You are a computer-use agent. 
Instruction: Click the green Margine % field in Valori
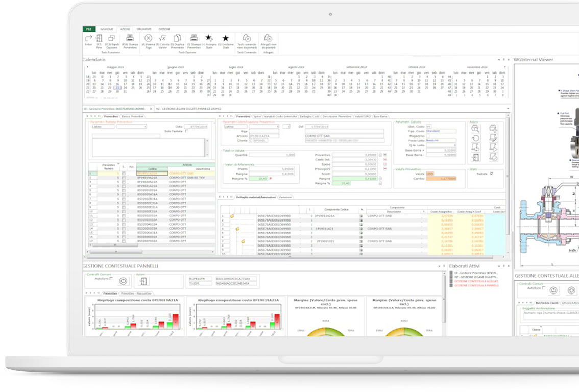pos(258,179)
